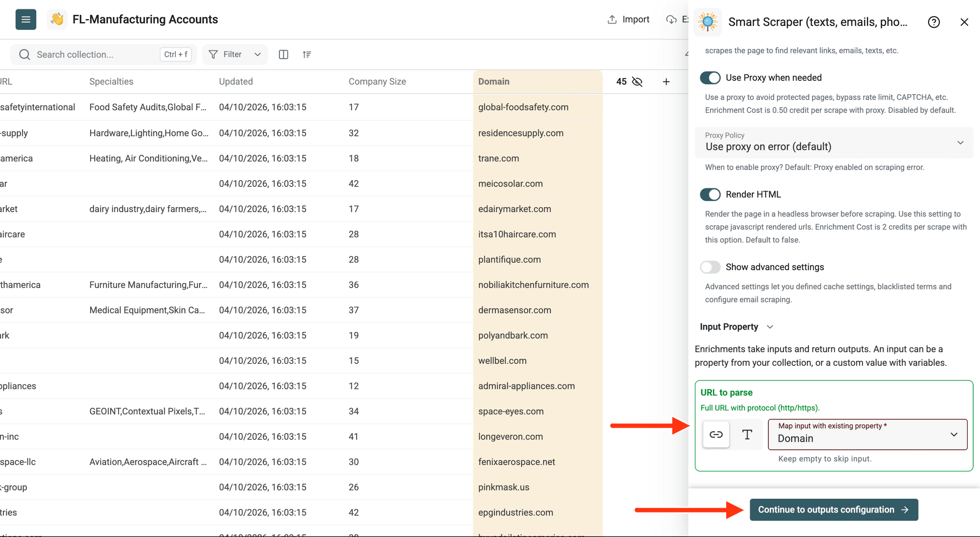Select the residencesupply.com cell
This screenshot has width=980, height=537.
[x=538, y=133]
